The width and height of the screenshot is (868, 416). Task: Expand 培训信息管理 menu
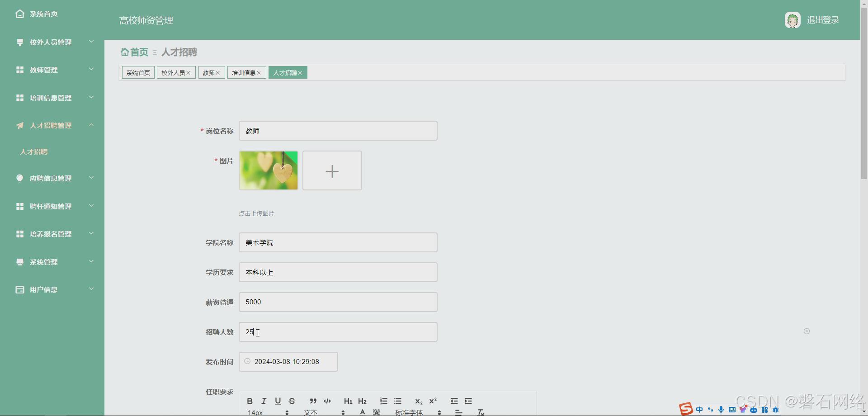(x=52, y=98)
